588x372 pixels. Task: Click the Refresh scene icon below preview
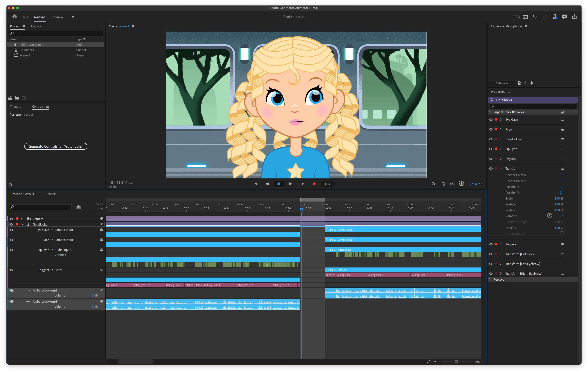pyautogui.click(x=433, y=184)
